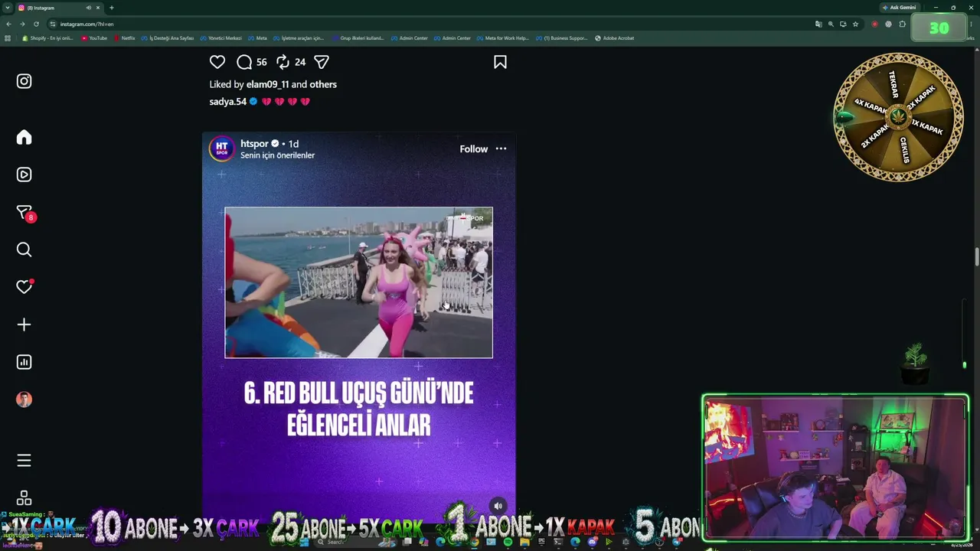Screen dimensions: 980x551
Task: Open the Netflix bookmark
Action: 125,38
